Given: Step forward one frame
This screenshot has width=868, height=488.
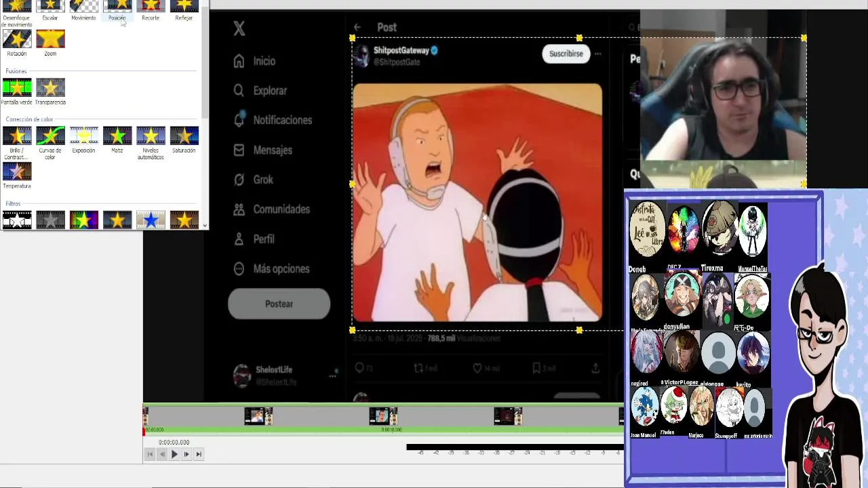Looking at the screenshot, I should point(186,455).
